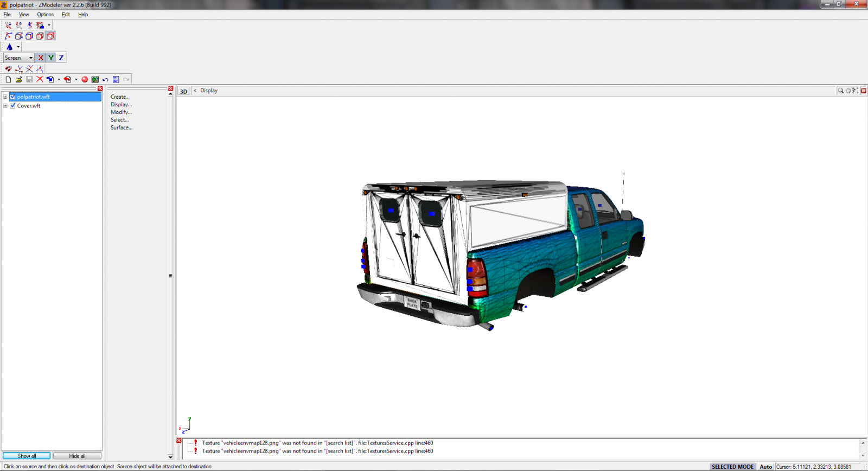Select the zoom magnifier in viewport
Viewport: 868px width, 471px height.
840,91
